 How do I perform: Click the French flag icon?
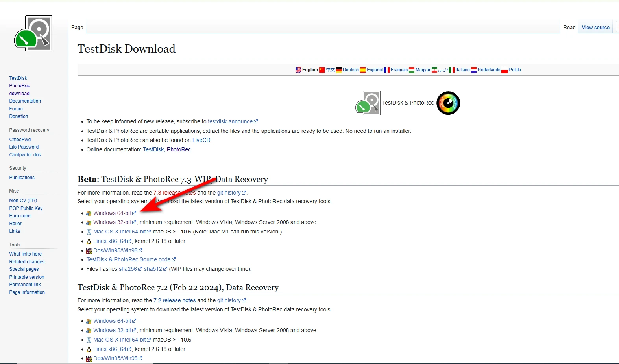[387, 70]
